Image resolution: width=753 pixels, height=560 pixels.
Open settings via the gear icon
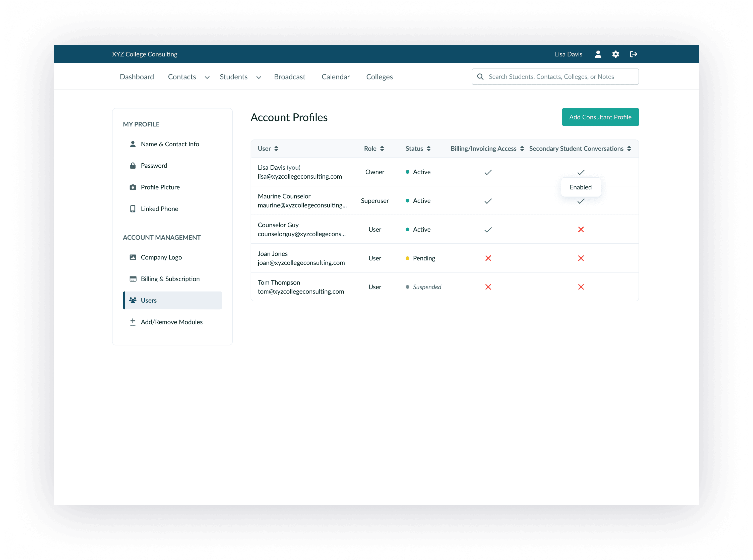[615, 54]
